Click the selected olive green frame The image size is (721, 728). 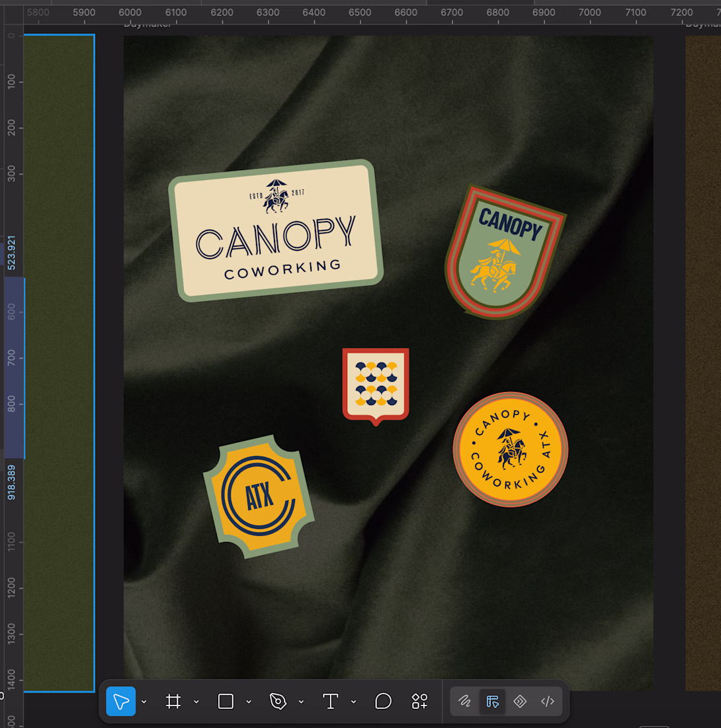59,363
